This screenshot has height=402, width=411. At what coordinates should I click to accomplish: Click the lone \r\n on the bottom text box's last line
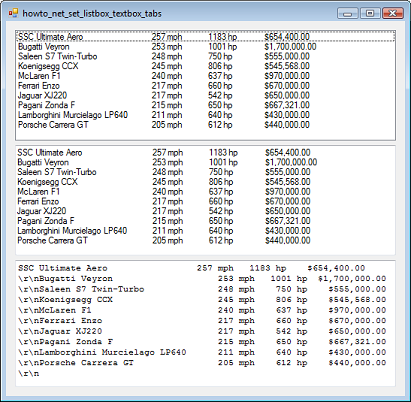pos(28,373)
